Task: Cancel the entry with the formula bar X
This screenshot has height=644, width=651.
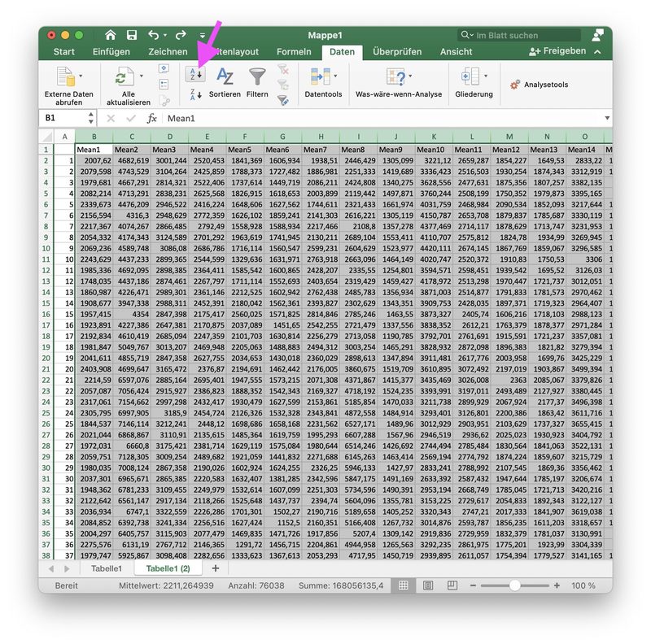Action: (x=111, y=119)
